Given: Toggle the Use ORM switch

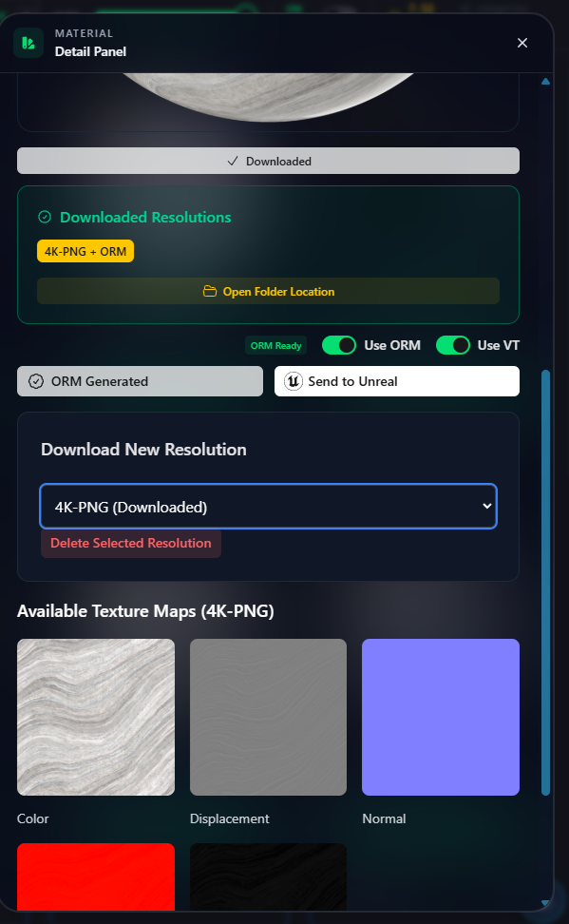Looking at the screenshot, I should pos(339,345).
